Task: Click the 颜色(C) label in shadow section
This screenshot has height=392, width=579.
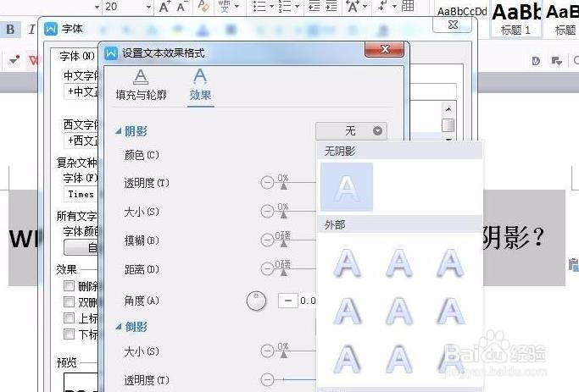Action: (142, 155)
